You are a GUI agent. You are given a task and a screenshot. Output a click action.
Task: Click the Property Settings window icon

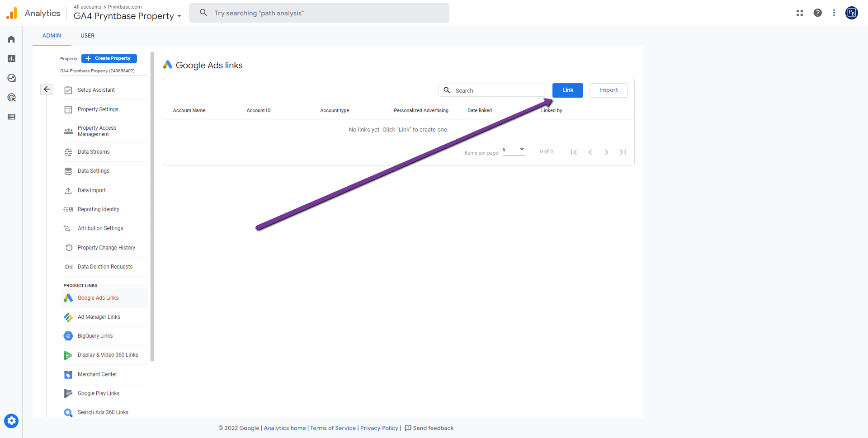point(68,109)
